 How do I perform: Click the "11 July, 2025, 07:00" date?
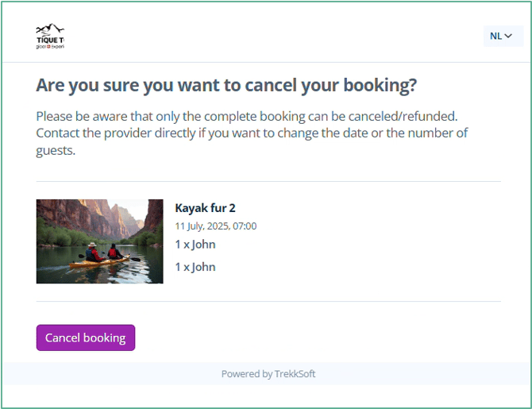click(x=215, y=226)
